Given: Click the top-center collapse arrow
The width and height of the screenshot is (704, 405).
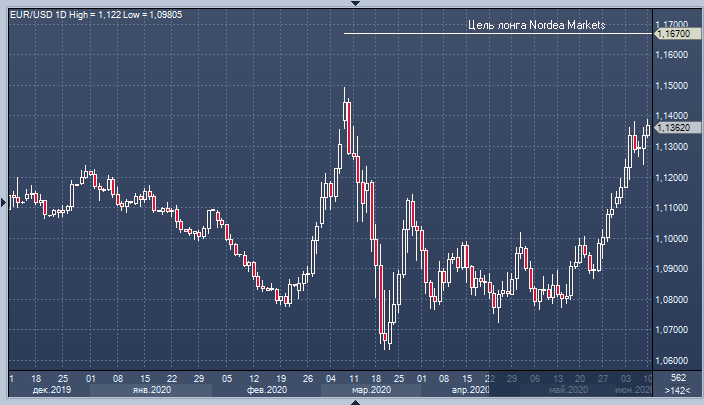Looking at the screenshot, I should click(352, 3).
